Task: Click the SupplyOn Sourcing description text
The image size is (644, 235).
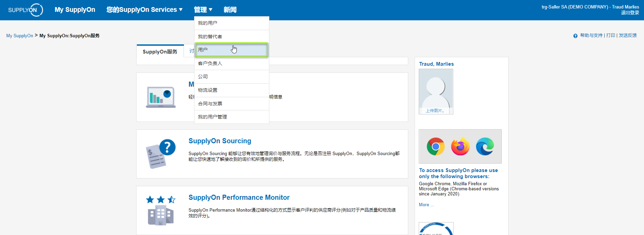Action: (x=294, y=156)
